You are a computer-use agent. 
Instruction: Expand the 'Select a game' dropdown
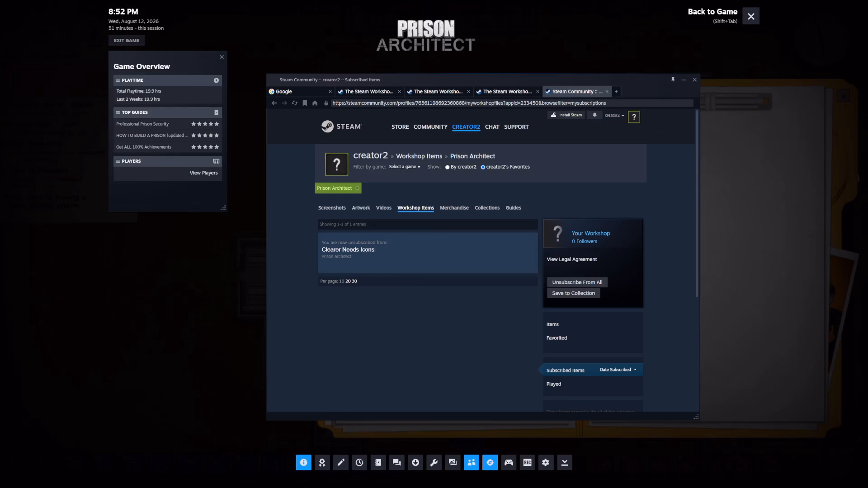(405, 167)
